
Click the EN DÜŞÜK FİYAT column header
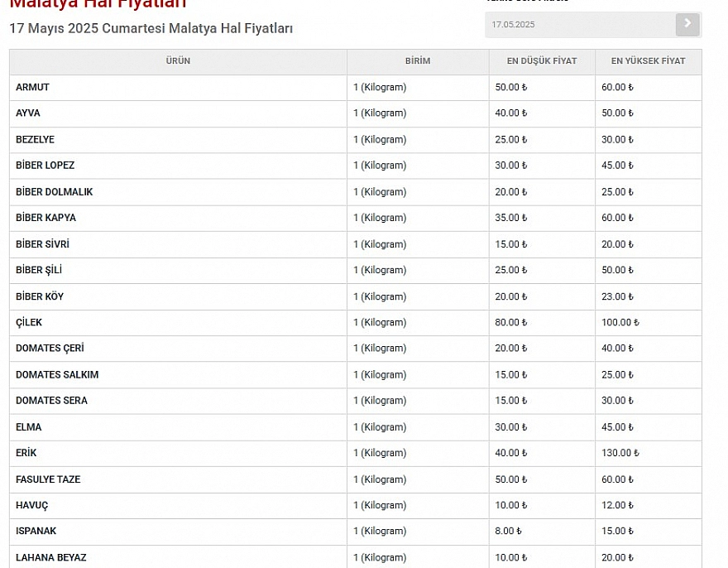pyautogui.click(x=542, y=61)
